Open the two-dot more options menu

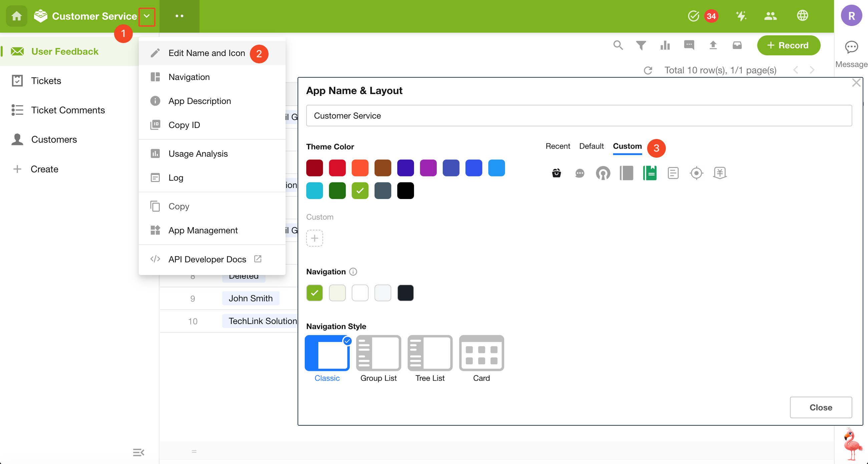pyautogui.click(x=179, y=16)
